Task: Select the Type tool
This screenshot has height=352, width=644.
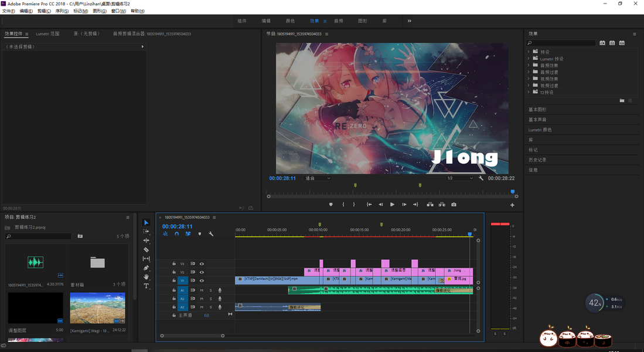Action: pos(146,286)
